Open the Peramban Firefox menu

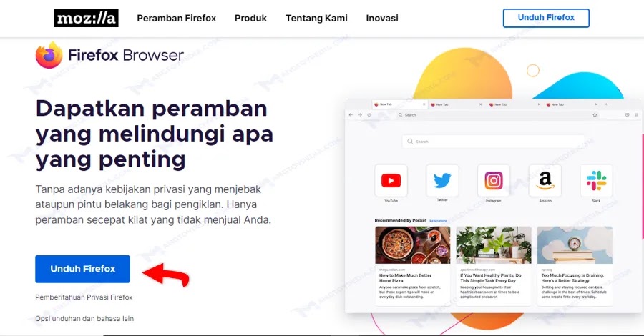(x=177, y=18)
